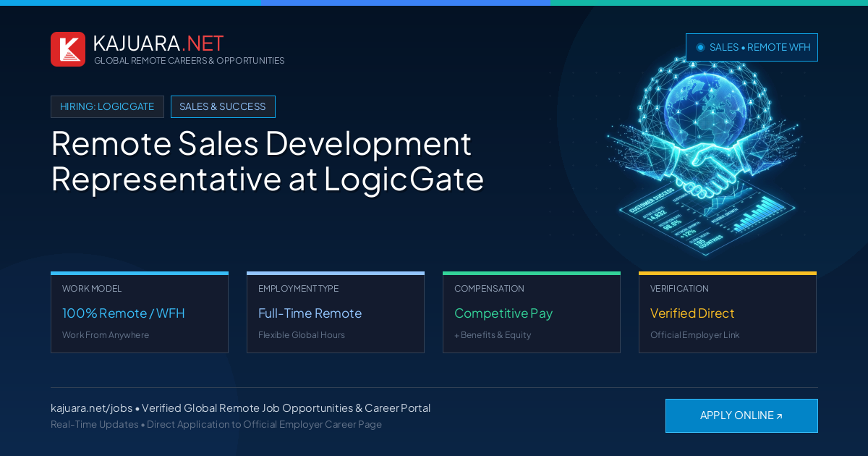Screen dimensions: 868x456
Task: Click the 'Full-Time Remote' value
Action: click(x=310, y=313)
